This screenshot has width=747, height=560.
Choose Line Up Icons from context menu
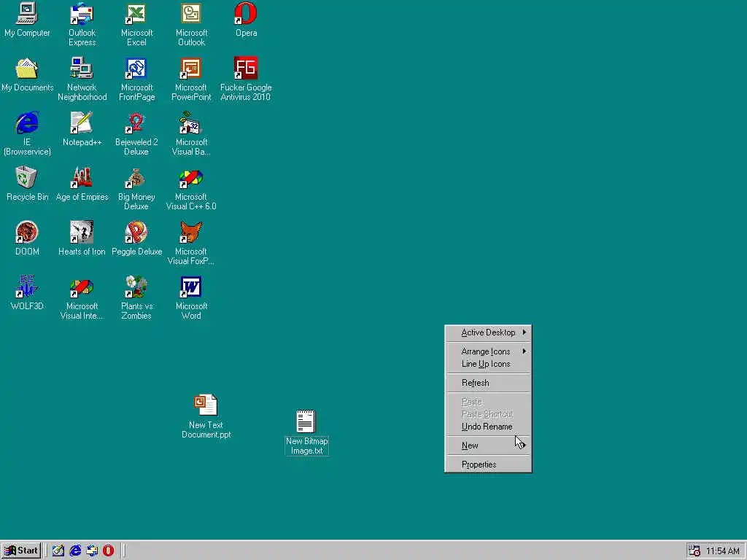tap(488, 364)
